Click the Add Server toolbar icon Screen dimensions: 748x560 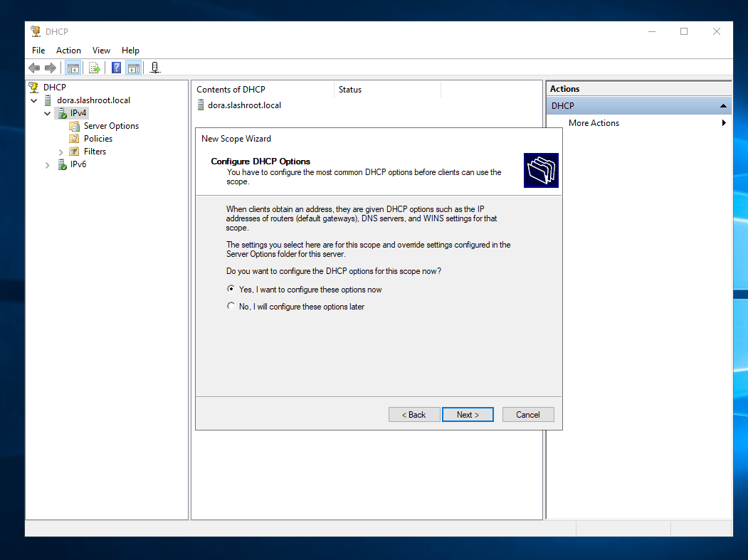click(x=155, y=68)
